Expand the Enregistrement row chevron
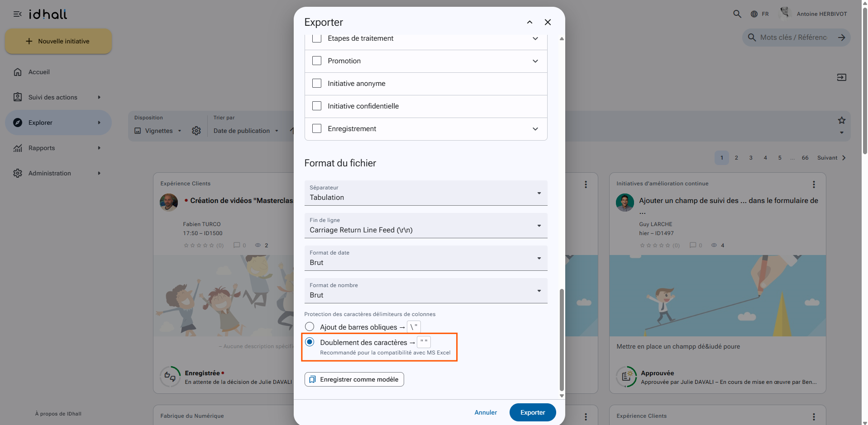 click(535, 129)
